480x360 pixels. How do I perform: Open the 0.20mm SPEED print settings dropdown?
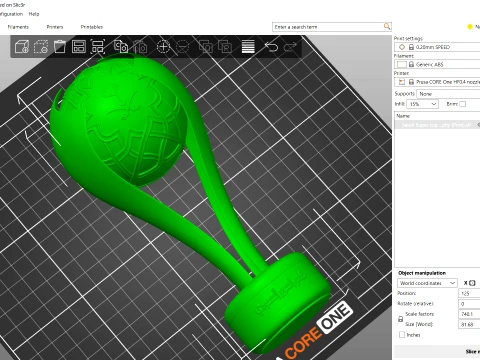(437, 47)
